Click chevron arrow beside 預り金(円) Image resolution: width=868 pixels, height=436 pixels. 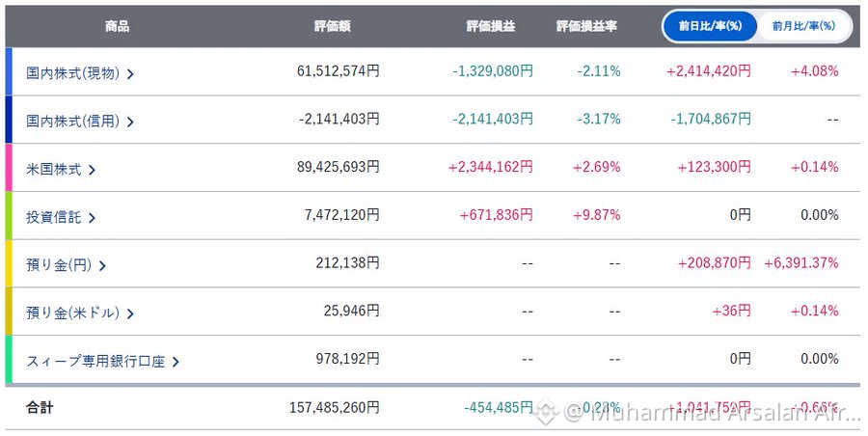tap(102, 266)
